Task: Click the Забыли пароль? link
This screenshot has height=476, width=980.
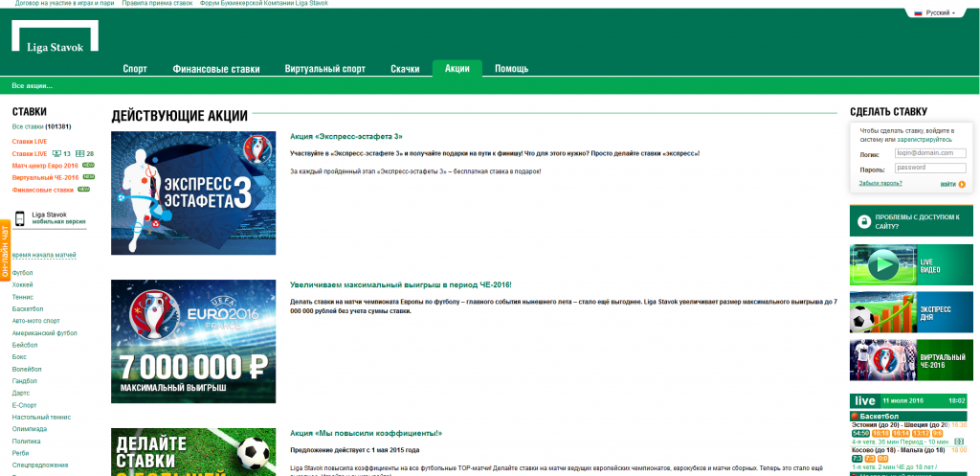Action: (x=880, y=183)
